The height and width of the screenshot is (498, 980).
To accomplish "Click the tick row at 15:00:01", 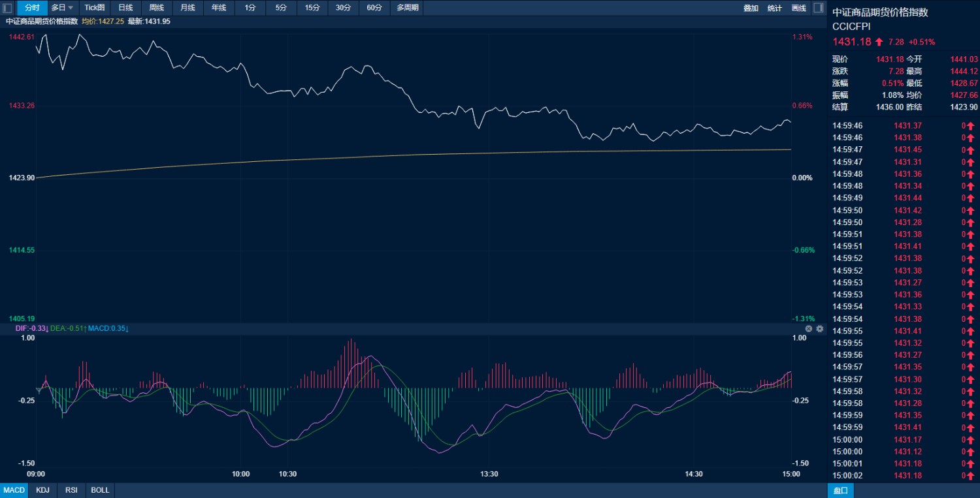I will click(x=904, y=463).
